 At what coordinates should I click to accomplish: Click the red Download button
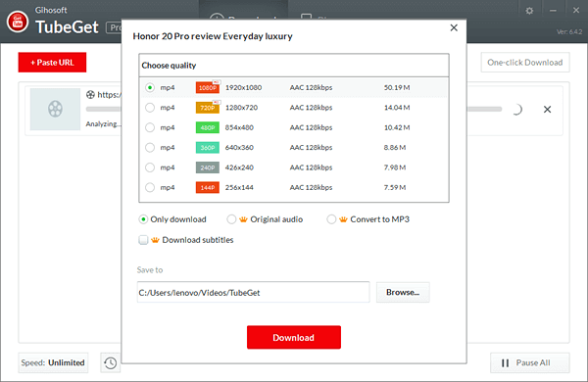click(x=294, y=337)
